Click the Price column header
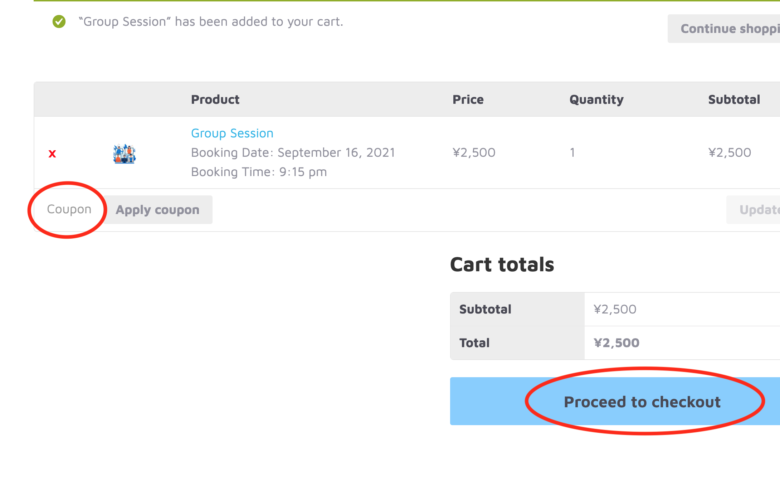The image size is (780, 491). [x=468, y=99]
